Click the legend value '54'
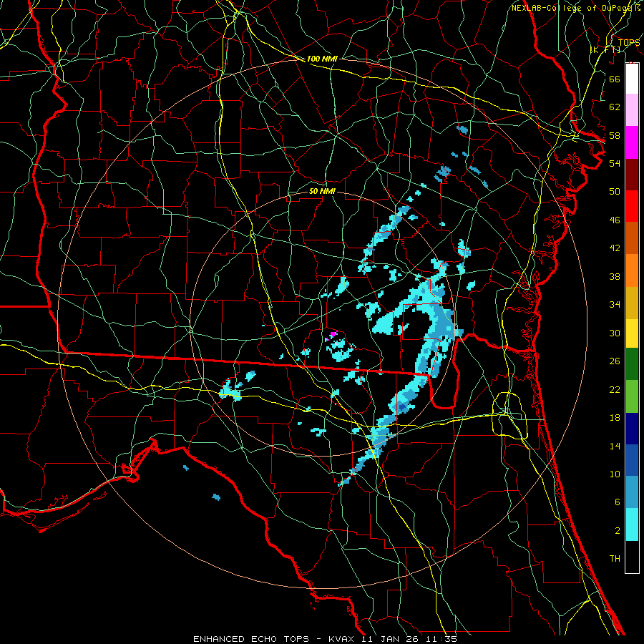The height and width of the screenshot is (644, 644). point(615,163)
